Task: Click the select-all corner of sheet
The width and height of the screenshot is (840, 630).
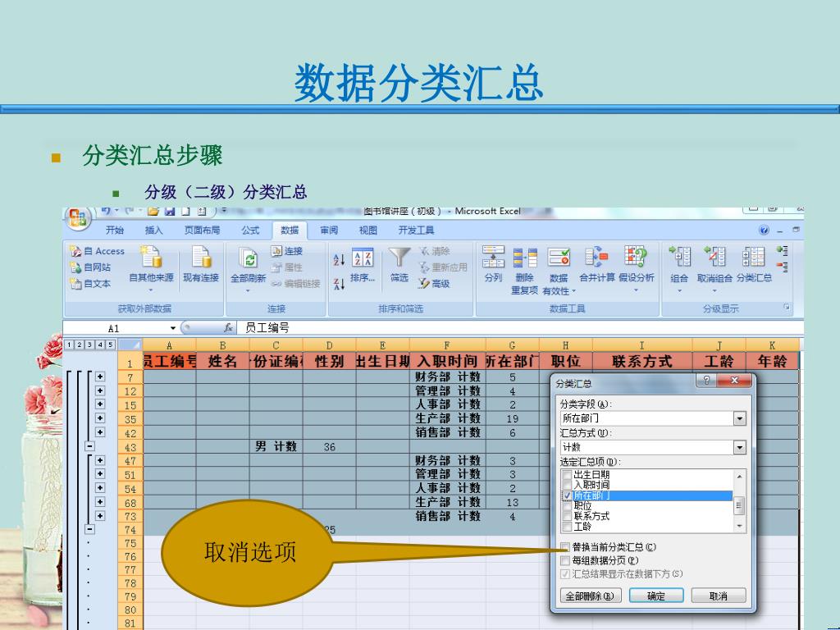Action: pyautogui.click(x=130, y=345)
